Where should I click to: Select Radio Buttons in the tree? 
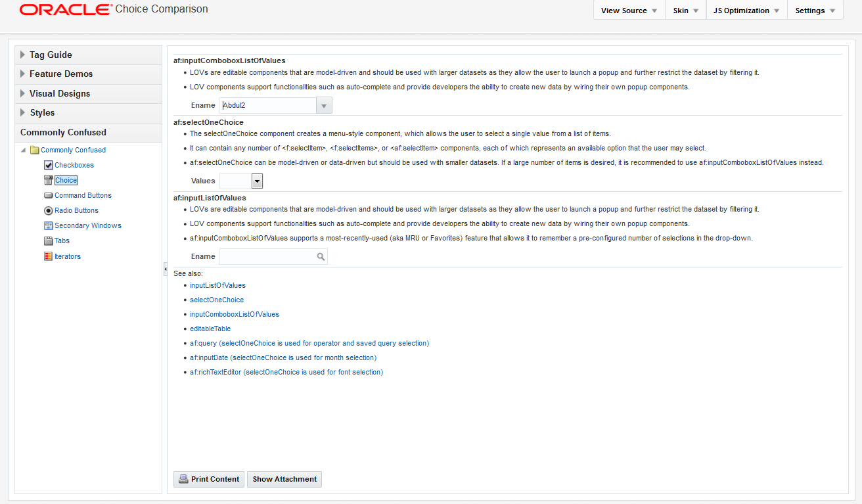coord(76,211)
